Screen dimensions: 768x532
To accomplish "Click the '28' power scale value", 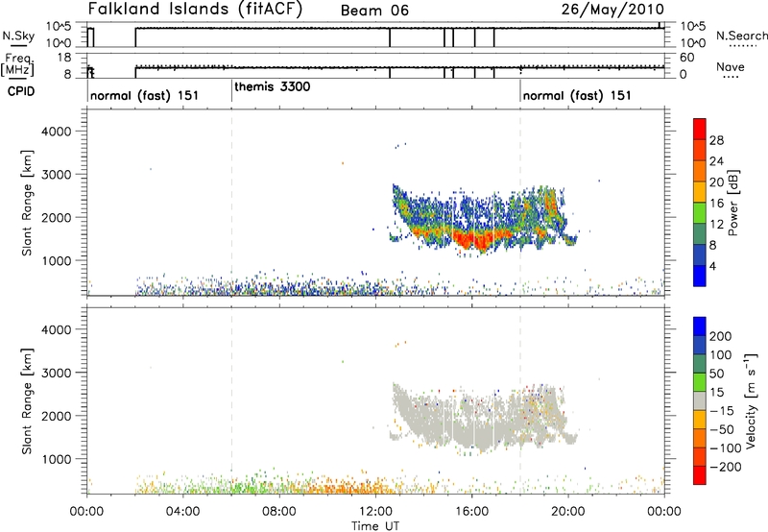I will tap(716, 140).
